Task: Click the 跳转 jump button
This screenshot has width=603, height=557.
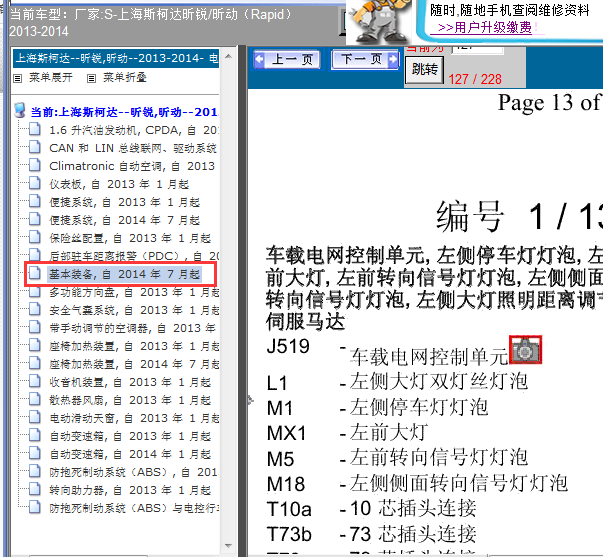Action: 425,70
